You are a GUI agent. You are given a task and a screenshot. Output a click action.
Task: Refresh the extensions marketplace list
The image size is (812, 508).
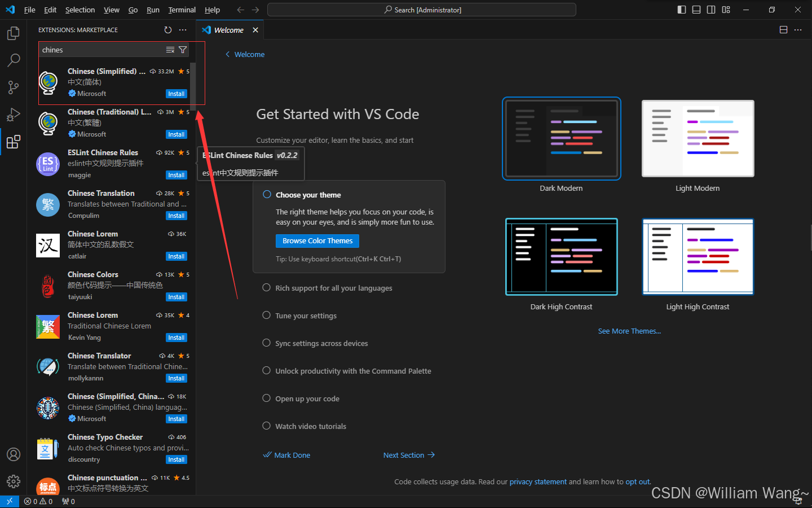167,30
